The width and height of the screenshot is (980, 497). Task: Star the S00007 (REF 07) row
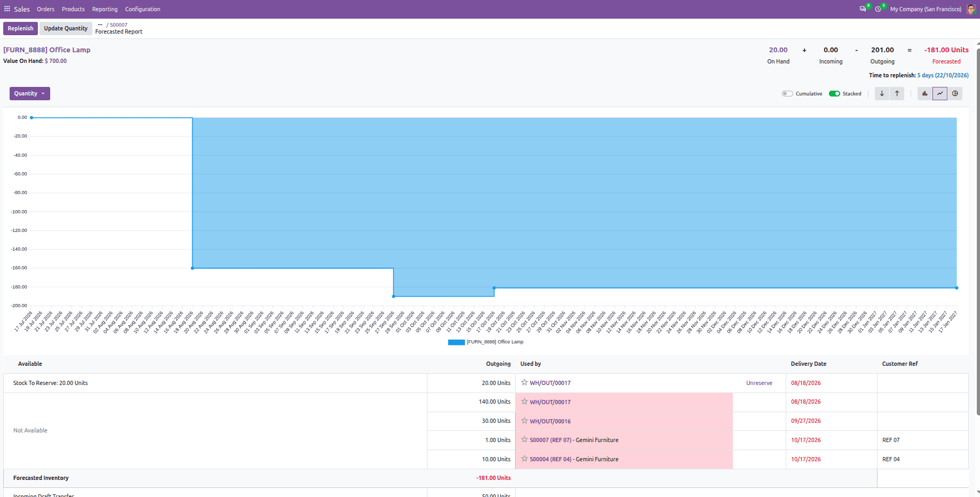pyautogui.click(x=525, y=440)
